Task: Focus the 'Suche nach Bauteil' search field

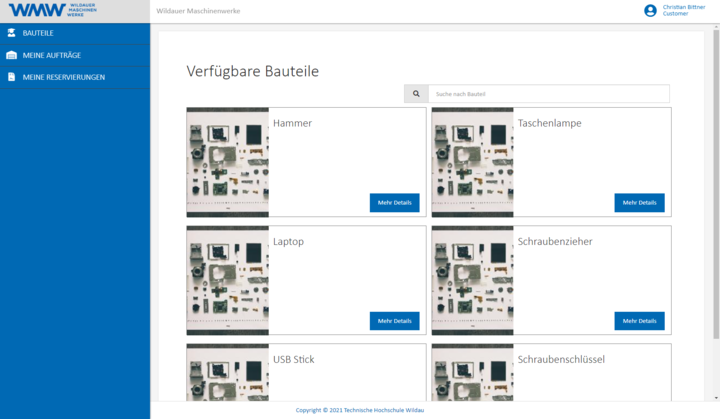Action: point(549,94)
